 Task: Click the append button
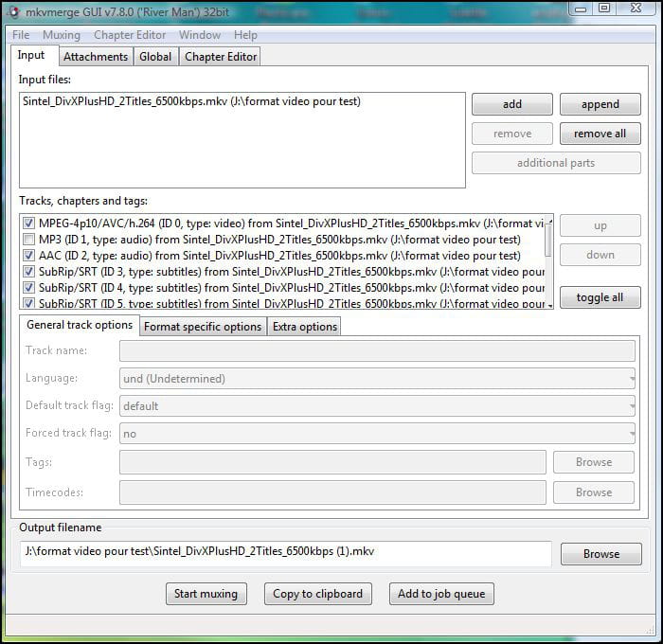point(600,104)
